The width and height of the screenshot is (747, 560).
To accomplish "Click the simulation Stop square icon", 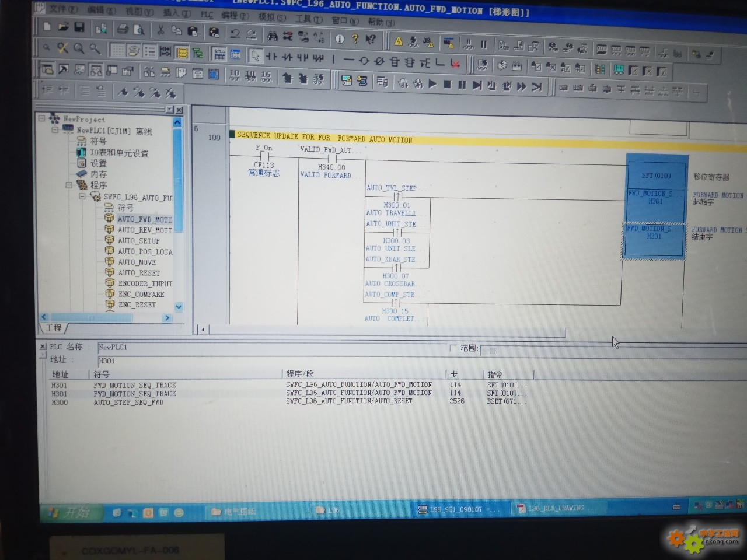I will 447,85.
